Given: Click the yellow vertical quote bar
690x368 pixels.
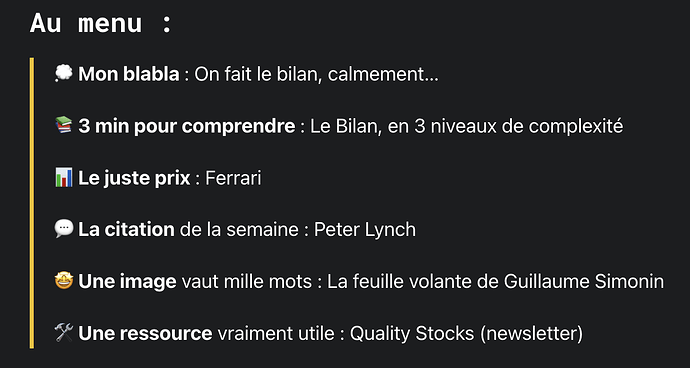Looking at the screenshot, I should (x=32, y=203).
